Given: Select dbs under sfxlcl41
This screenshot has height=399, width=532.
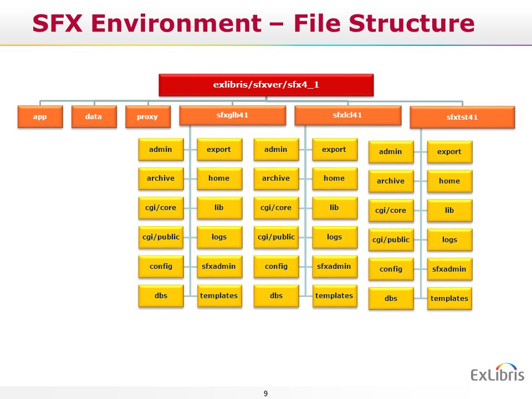Looking at the screenshot, I should [276, 296].
